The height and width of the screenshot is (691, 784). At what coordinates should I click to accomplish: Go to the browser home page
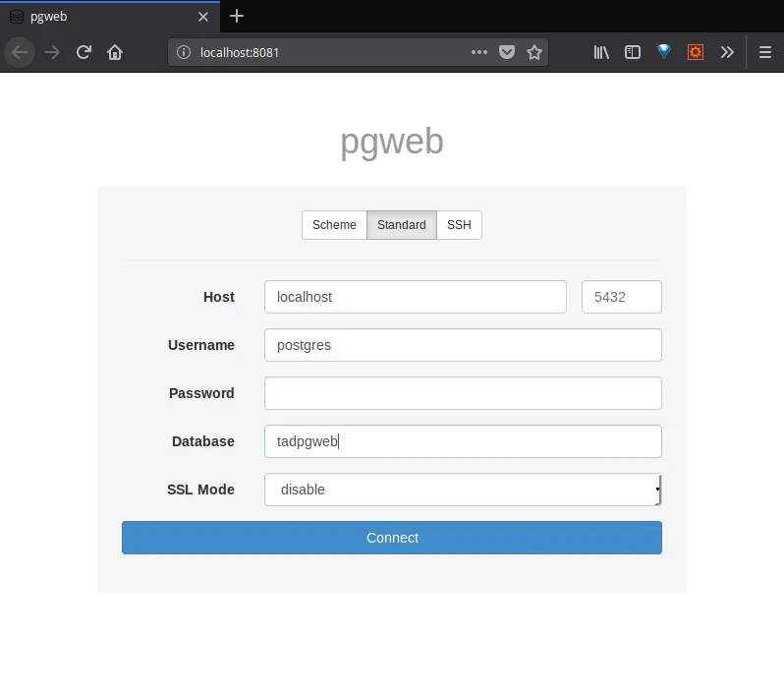pos(115,52)
